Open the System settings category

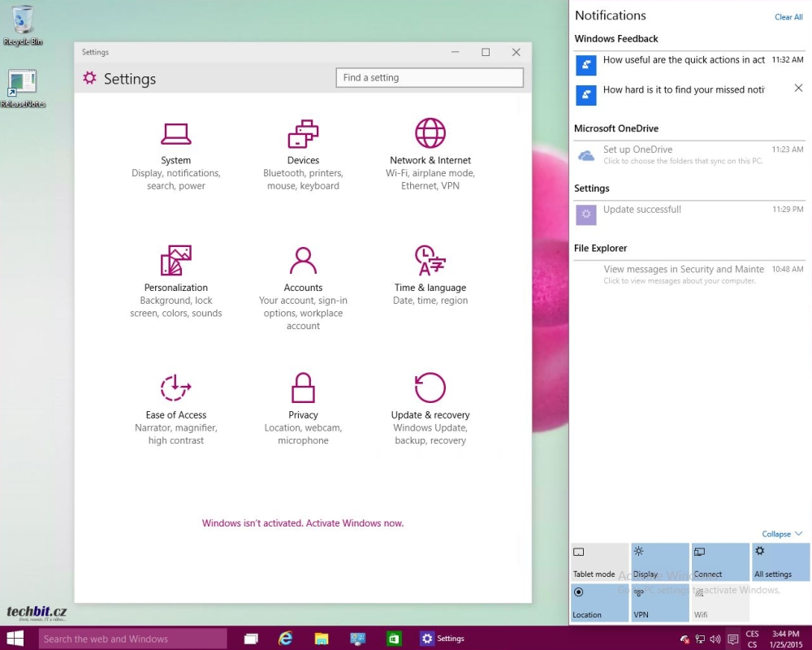(x=176, y=155)
